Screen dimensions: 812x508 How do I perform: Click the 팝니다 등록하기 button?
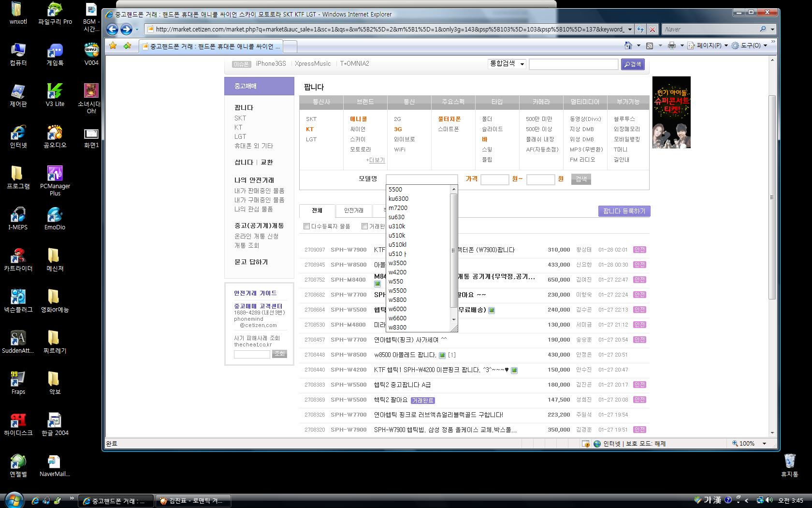coord(624,211)
